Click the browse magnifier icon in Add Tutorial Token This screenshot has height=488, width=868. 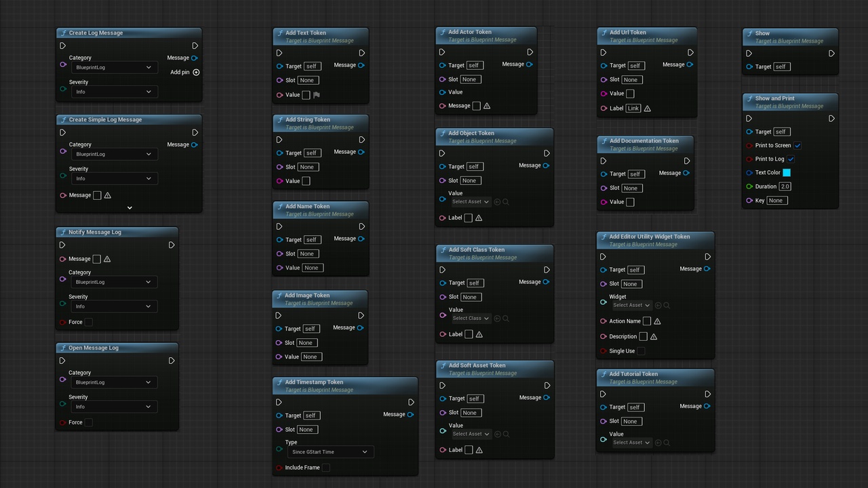pyautogui.click(x=667, y=443)
